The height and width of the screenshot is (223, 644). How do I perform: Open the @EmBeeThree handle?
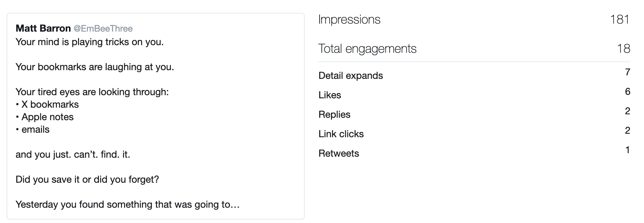coord(103,28)
